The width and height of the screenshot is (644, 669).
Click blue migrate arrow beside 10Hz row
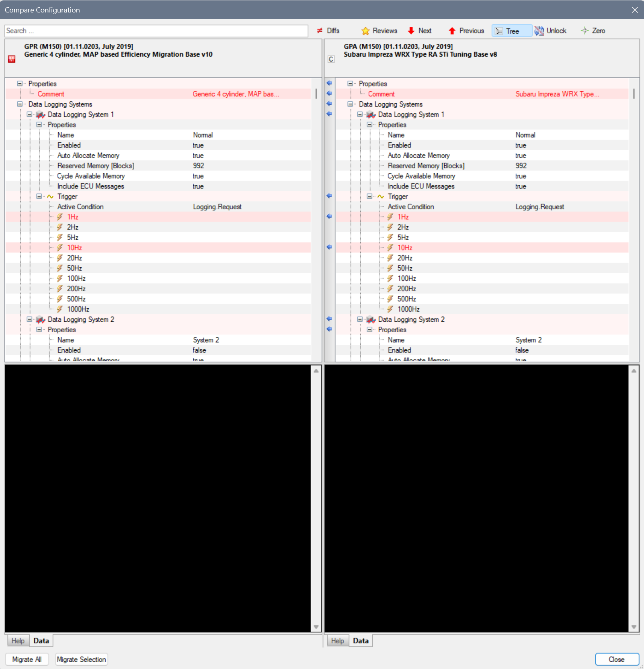[x=329, y=248]
